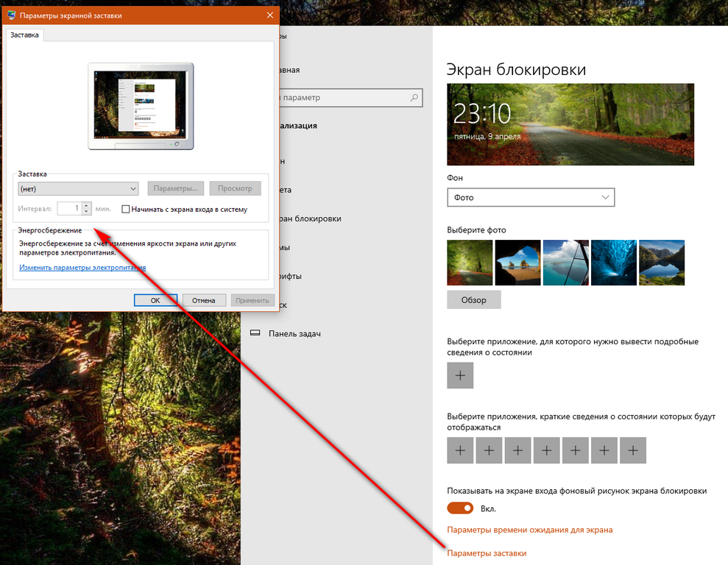Click the Обзор browse button
The height and width of the screenshot is (565, 728).
473,300
